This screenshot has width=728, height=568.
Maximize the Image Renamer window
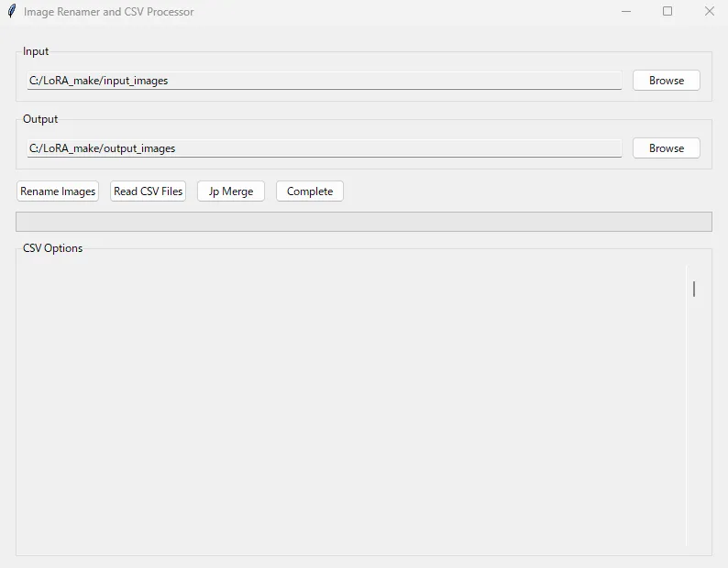tap(667, 12)
